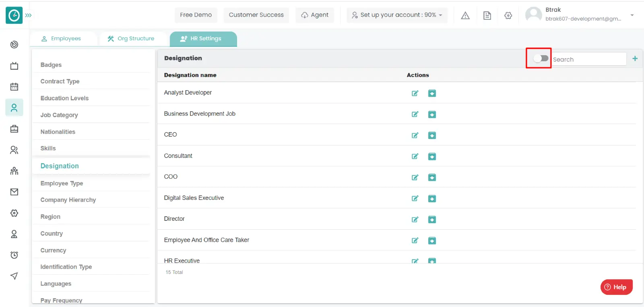Expand the sidebar with double chevron
Image resolution: width=644 pixels, height=307 pixels.
[x=28, y=15]
